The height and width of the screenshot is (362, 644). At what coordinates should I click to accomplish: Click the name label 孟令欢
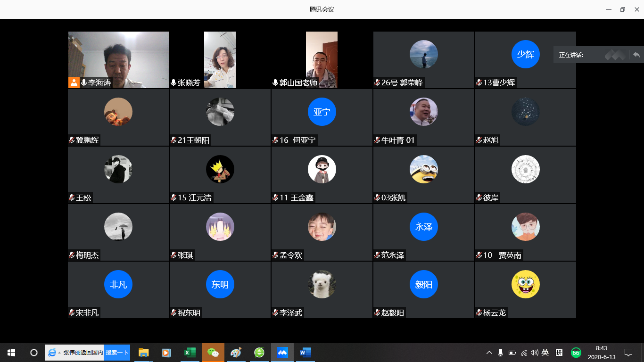[x=291, y=255]
